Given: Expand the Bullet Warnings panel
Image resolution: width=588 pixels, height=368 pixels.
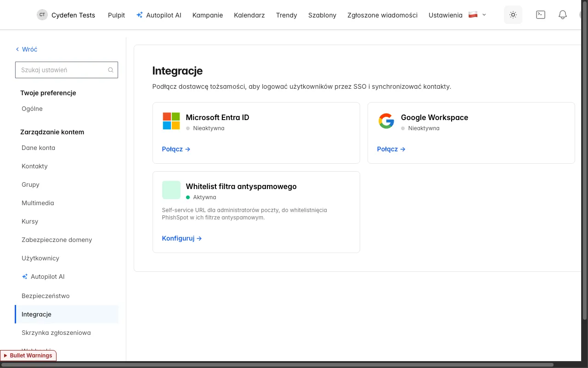Looking at the screenshot, I should (x=28, y=356).
